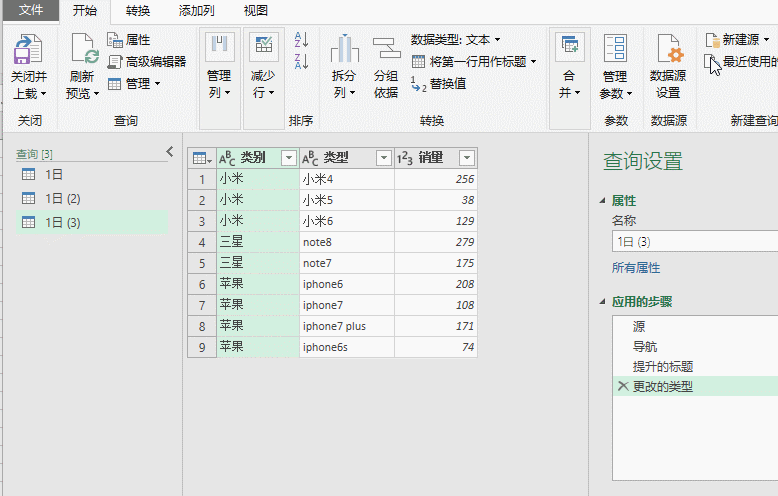Click the Close & Load (关闭并上载) icon
The height and width of the screenshot is (496, 778).
[x=28, y=50]
